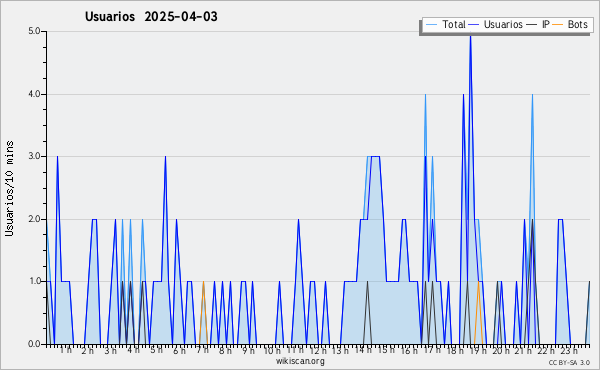Click the 2.0 y-axis value
This screenshot has width=600, height=370.
[x=34, y=219]
